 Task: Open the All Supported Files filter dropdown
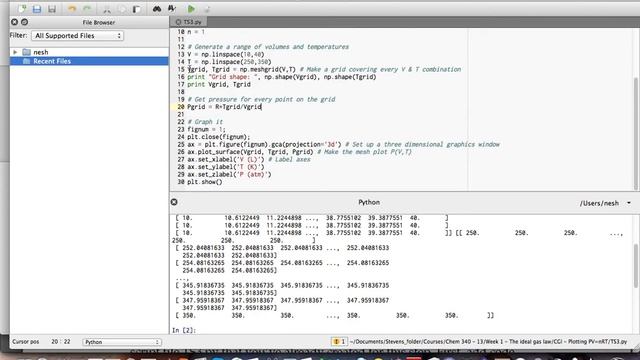click(x=78, y=36)
